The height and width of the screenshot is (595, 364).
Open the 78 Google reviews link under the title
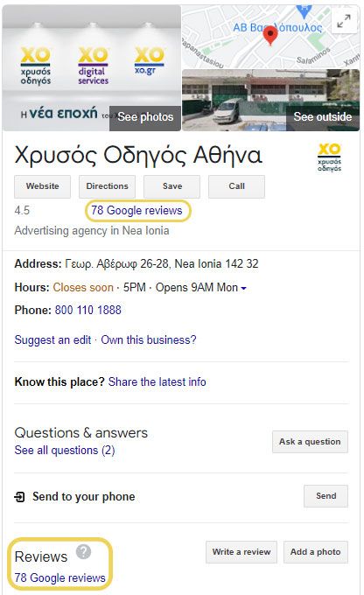click(136, 210)
